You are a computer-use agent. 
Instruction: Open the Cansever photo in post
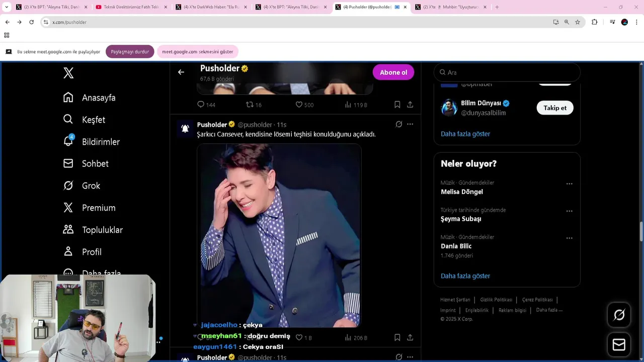[279, 235]
